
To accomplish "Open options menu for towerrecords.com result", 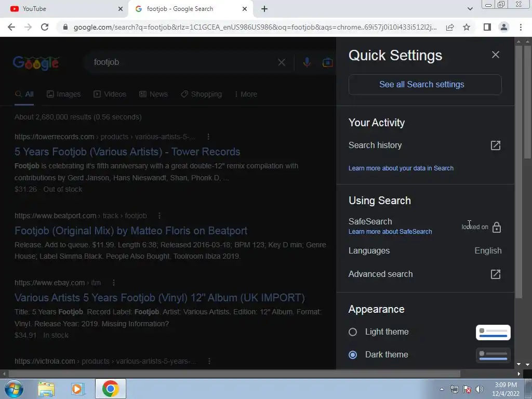I will 208,137.
